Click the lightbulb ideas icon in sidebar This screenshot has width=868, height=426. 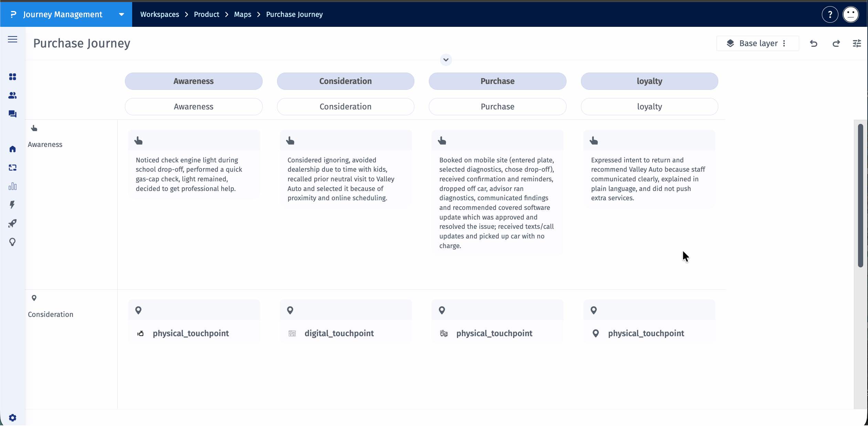(x=12, y=242)
